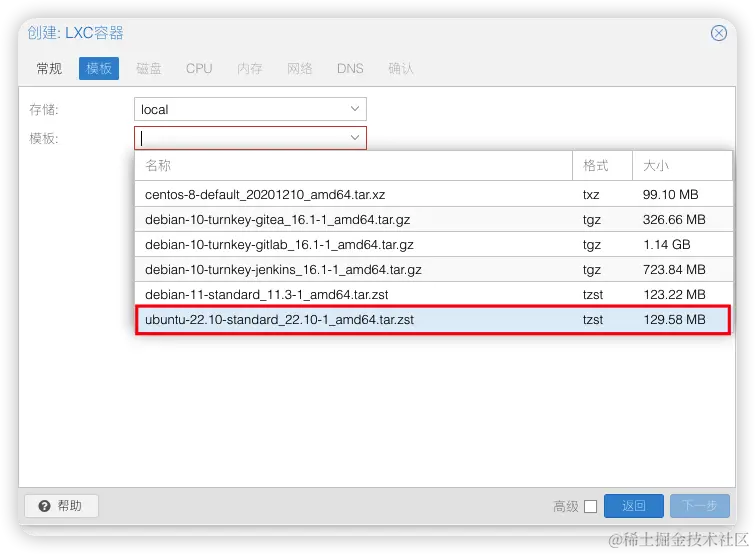Switch to the 常规 tab
Screen dimensions: 755x554
pyautogui.click(x=49, y=68)
